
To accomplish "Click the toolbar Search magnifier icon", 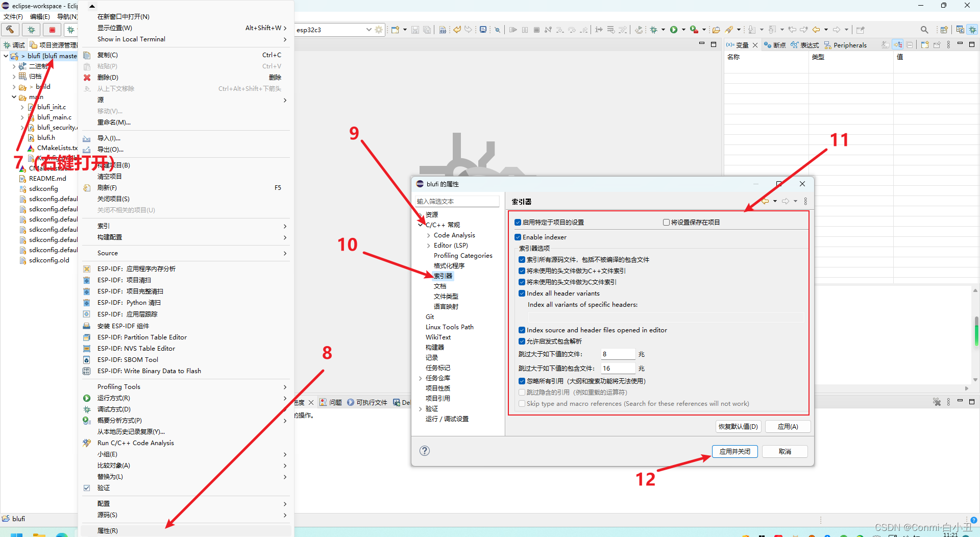I will click(924, 30).
